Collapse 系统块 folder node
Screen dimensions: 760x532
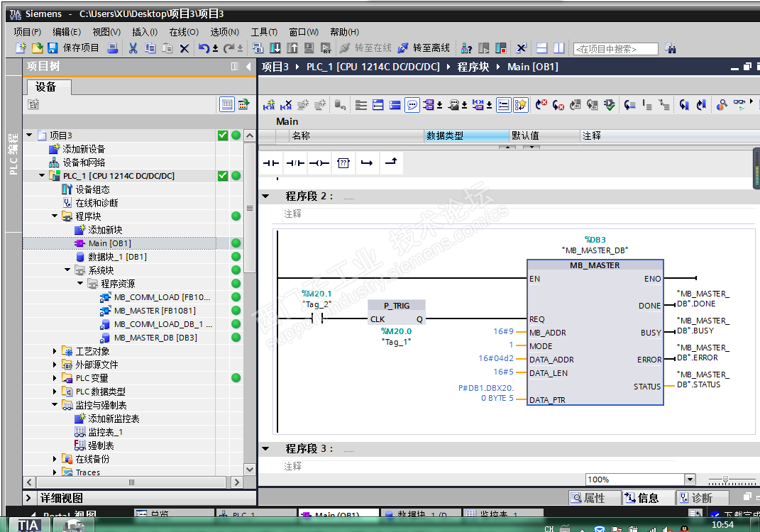click(x=67, y=270)
